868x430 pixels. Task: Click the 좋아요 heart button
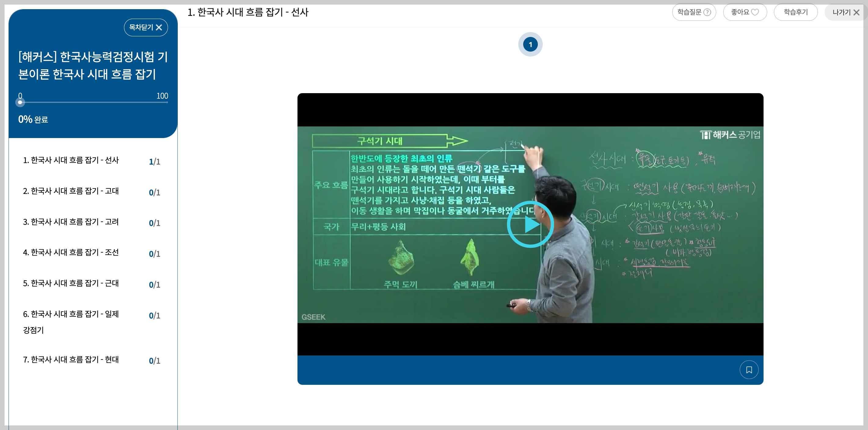pyautogui.click(x=745, y=12)
